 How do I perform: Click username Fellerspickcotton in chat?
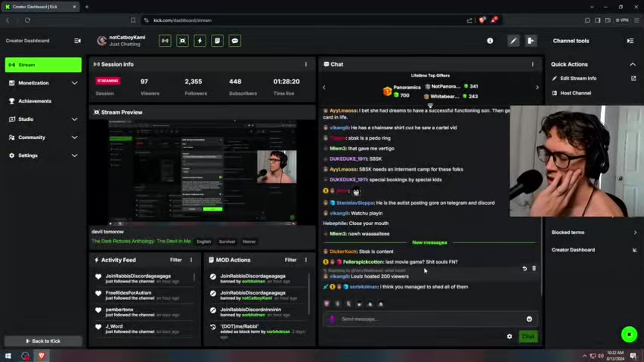(363, 262)
